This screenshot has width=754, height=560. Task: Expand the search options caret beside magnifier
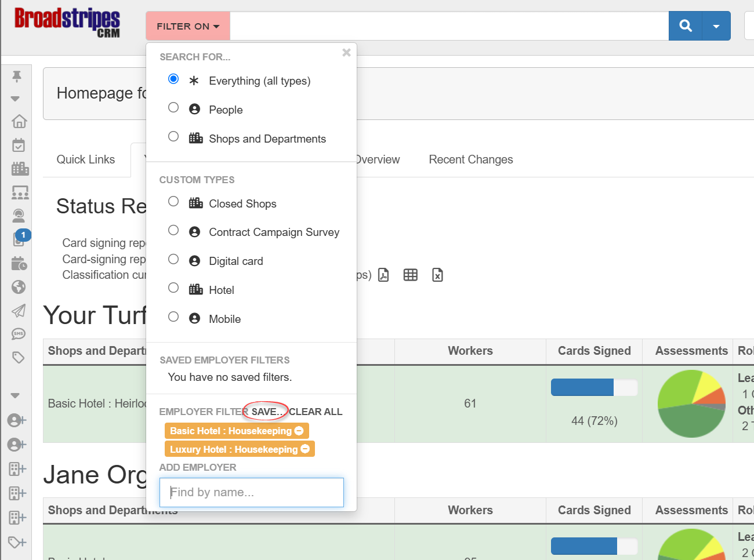(716, 26)
